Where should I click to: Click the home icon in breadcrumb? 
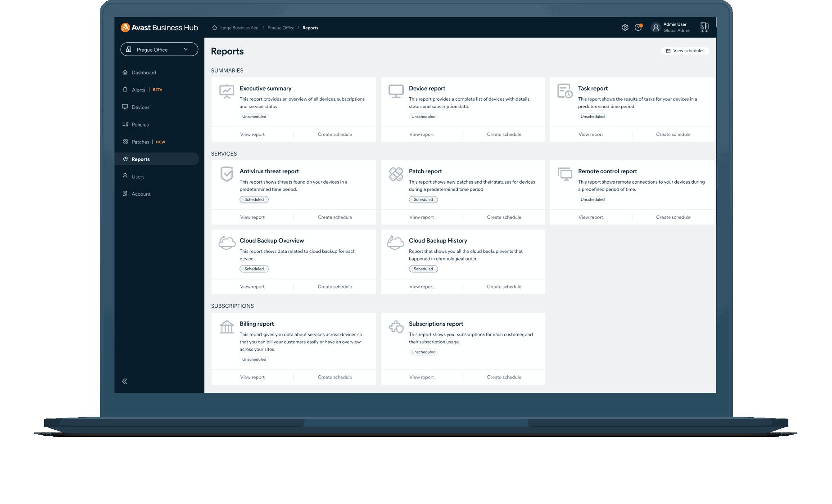tap(215, 27)
